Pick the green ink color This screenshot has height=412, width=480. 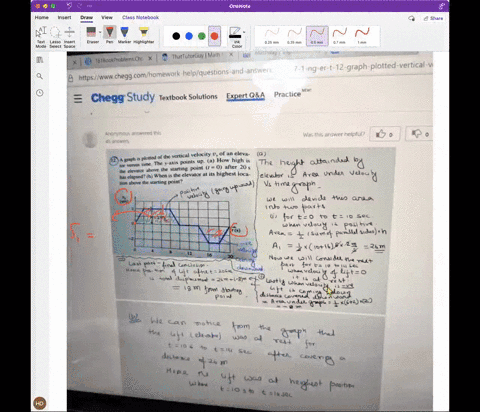point(202,36)
